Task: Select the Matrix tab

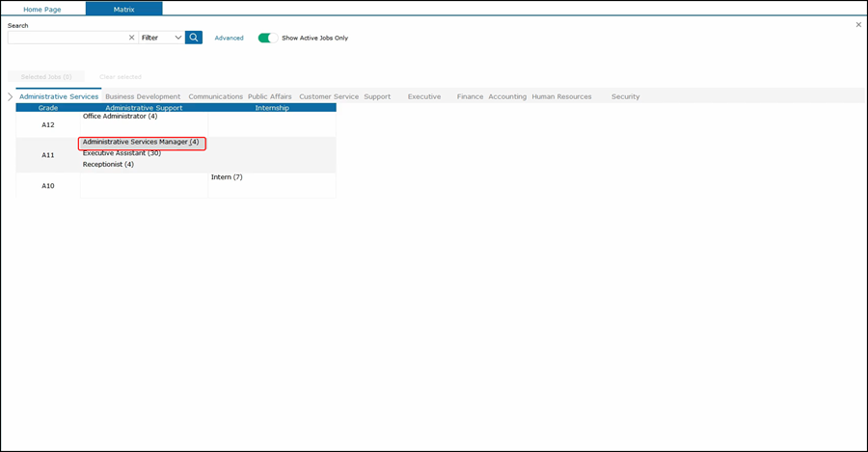Action: click(123, 9)
